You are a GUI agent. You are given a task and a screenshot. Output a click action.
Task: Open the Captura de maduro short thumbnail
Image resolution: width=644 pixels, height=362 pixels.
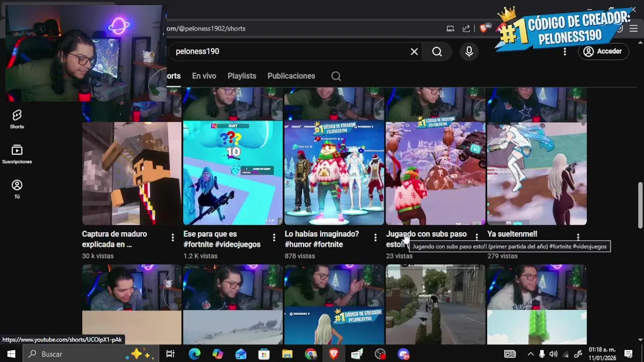(132, 173)
